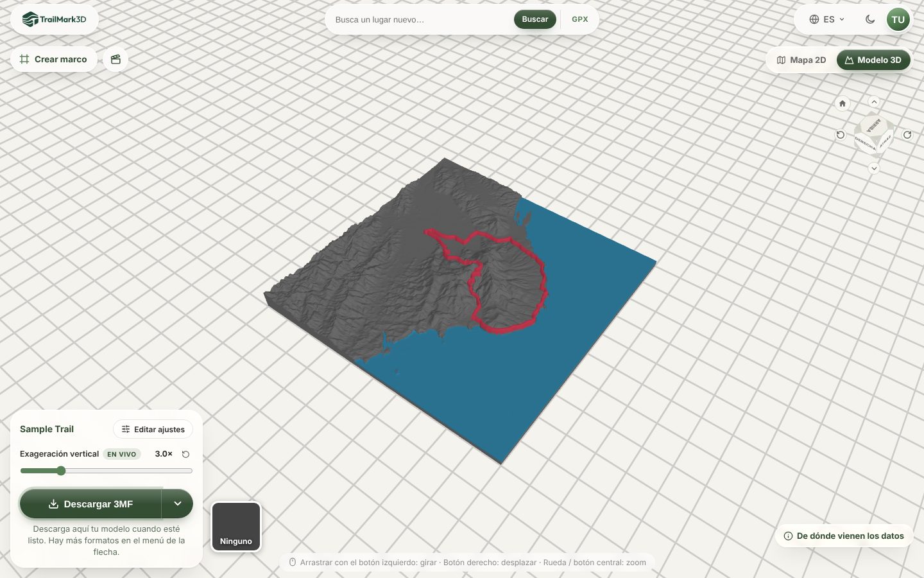
Task: Click the EN VIVO badge
Action: pos(122,454)
